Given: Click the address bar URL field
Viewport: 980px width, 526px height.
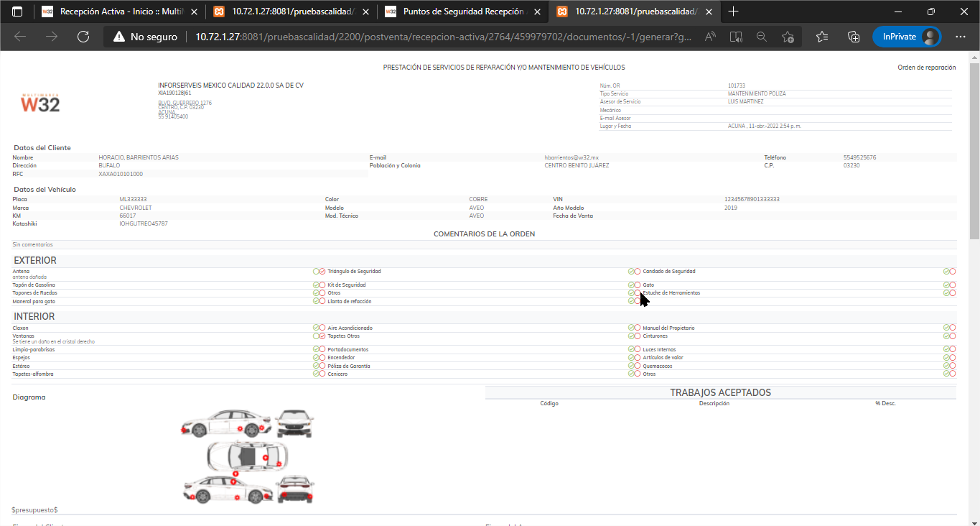Looking at the screenshot, I should 442,37.
